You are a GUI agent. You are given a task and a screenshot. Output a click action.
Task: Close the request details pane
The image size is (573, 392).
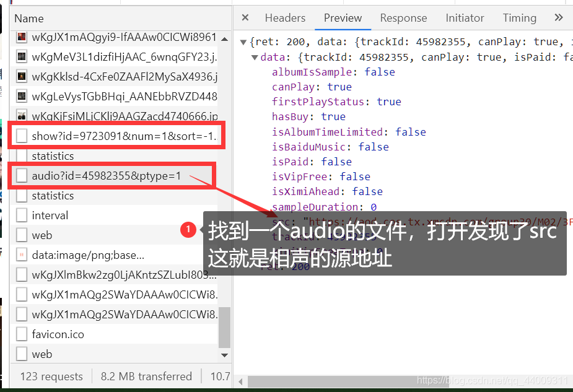(x=245, y=17)
